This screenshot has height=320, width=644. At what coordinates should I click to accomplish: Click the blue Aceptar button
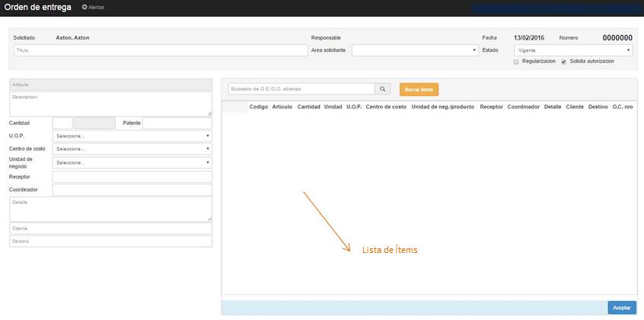tap(622, 308)
